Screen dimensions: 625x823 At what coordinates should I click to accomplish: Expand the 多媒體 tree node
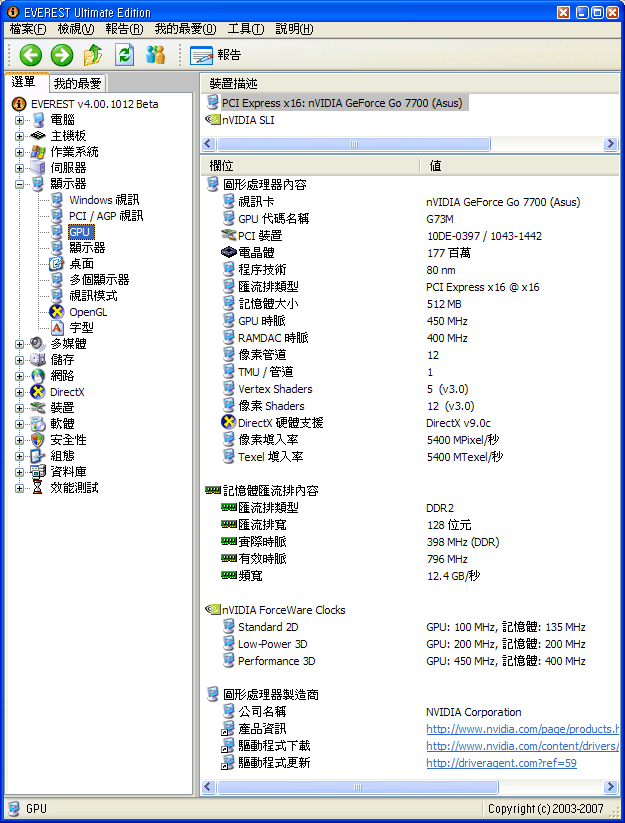[x=19, y=344]
